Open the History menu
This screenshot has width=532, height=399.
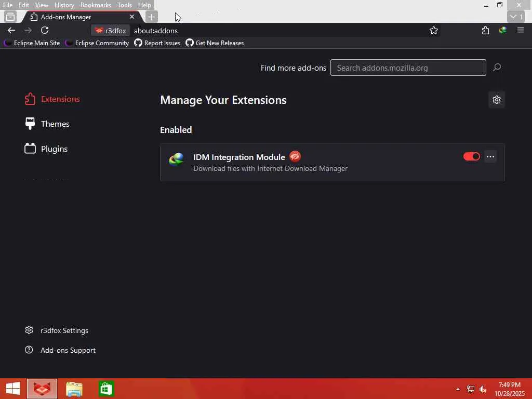(64, 5)
